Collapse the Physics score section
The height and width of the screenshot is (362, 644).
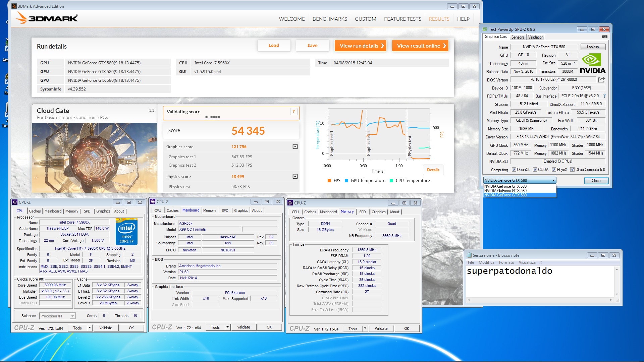coord(295,176)
